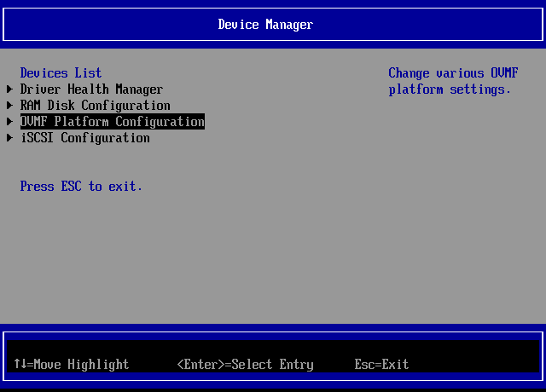
Task: Click the 'Change various OVMF' help text
Action: [453, 73]
